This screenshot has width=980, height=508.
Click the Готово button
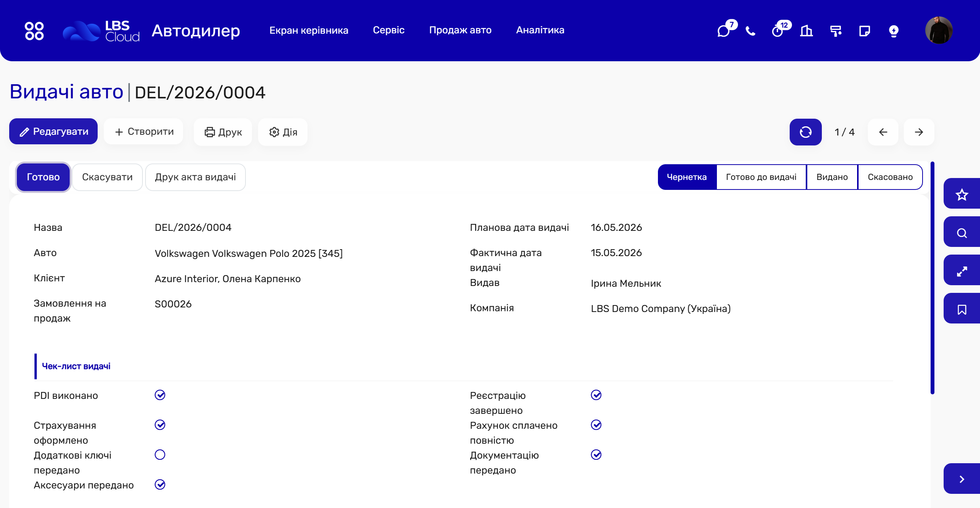click(43, 177)
